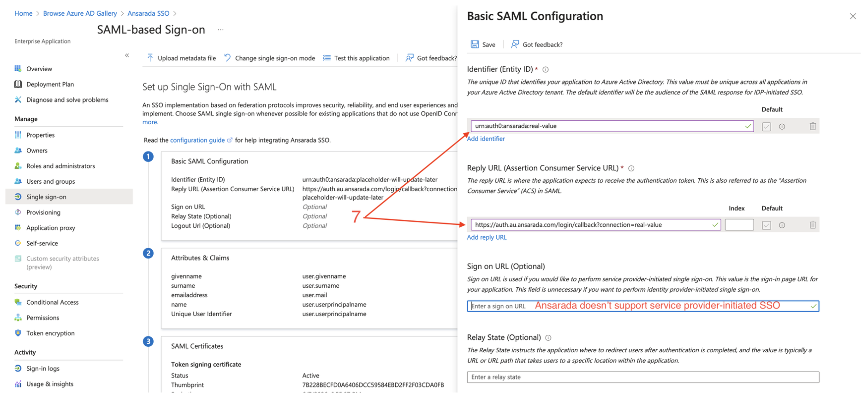Image resolution: width=868 pixels, height=398 pixels.
Task: Click Got feedback in Basic SAML Configuration panel
Action: pyautogui.click(x=537, y=45)
